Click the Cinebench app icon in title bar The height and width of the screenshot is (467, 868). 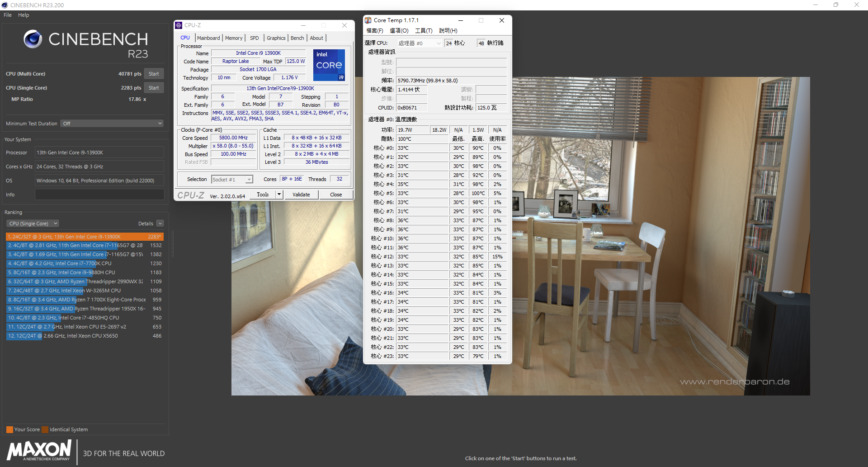5,5
